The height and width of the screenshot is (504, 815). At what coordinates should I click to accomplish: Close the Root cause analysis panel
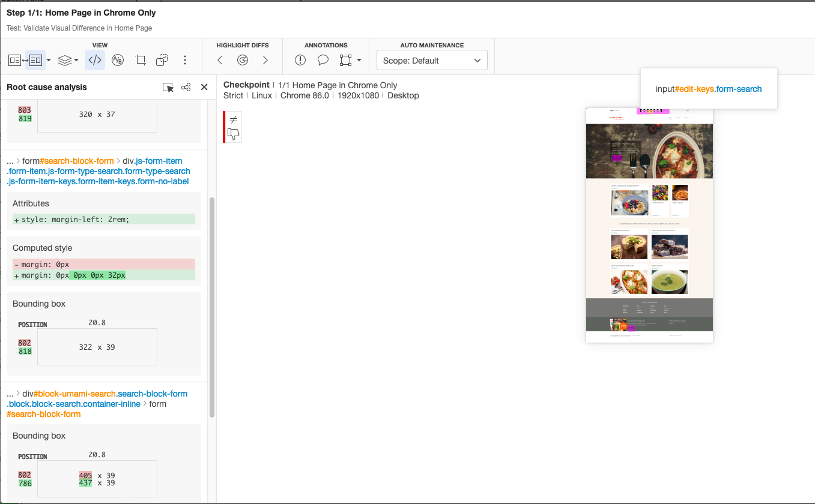pyautogui.click(x=204, y=88)
